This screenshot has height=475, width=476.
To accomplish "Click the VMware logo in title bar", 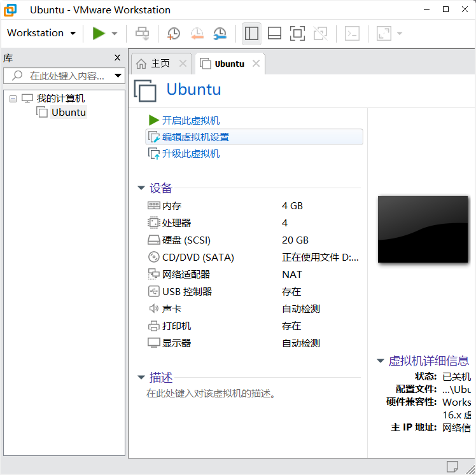I will click(10, 10).
